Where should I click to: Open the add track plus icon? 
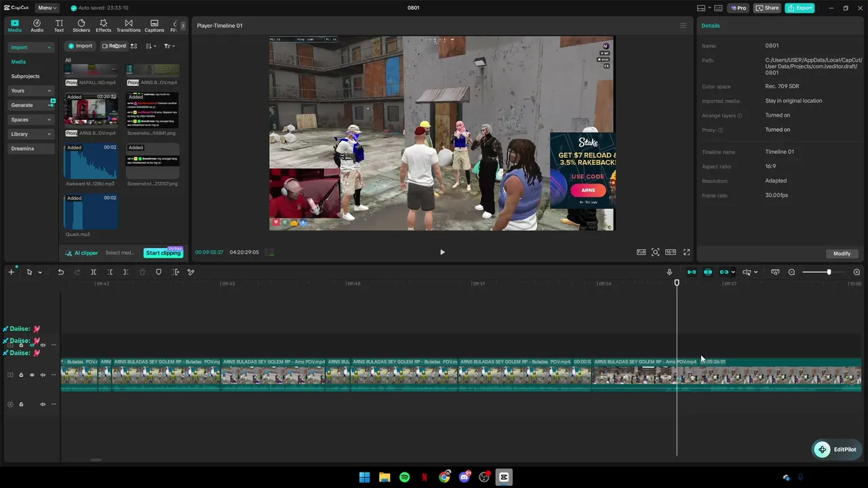point(11,272)
